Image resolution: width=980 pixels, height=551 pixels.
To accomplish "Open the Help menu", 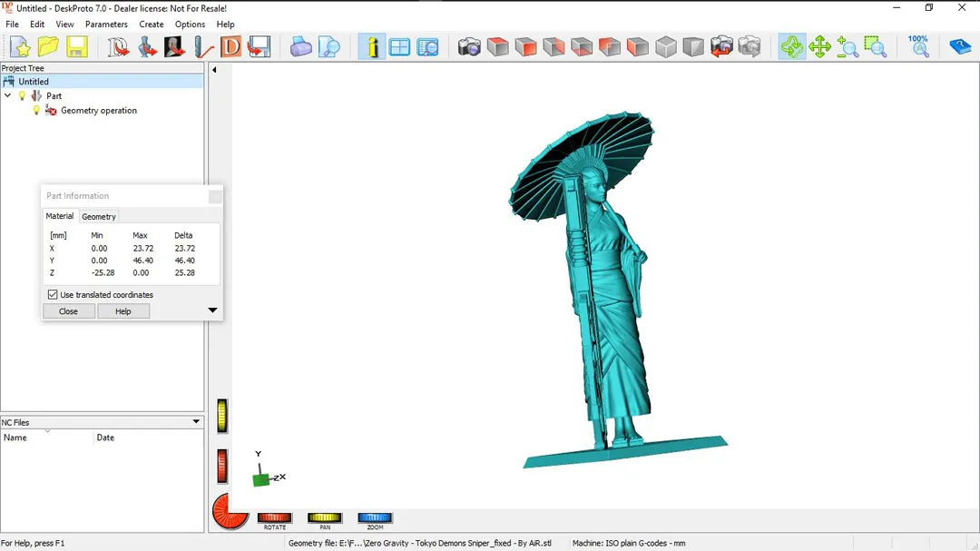I will pyautogui.click(x=226, y=25).
